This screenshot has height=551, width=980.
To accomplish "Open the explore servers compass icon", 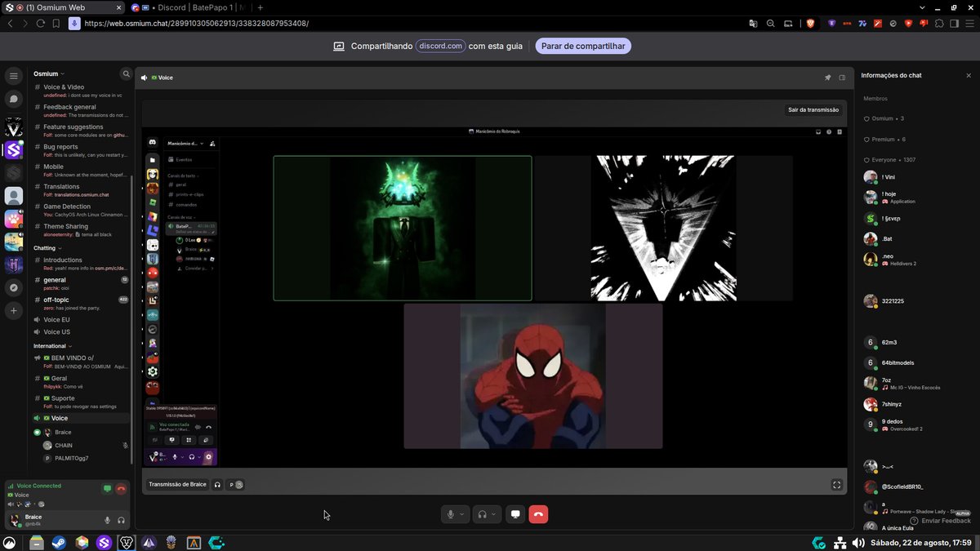I will coord(13,287).
